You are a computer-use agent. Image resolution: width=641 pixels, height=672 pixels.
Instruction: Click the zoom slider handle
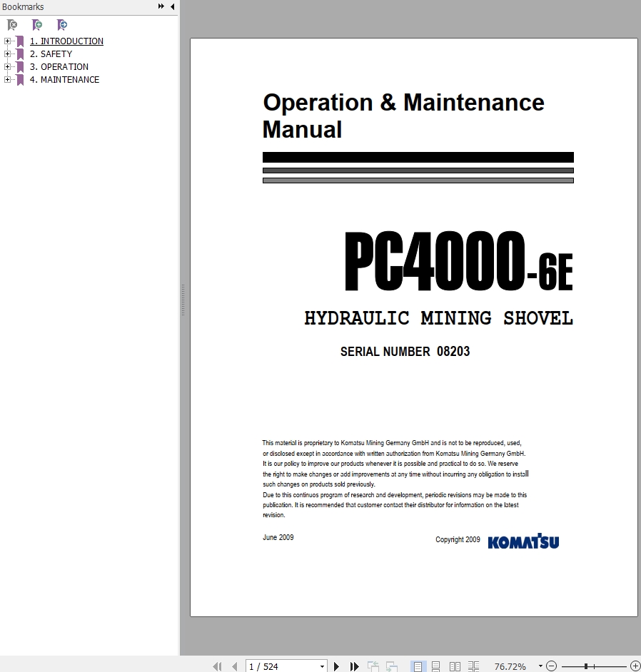pos(586,666)
